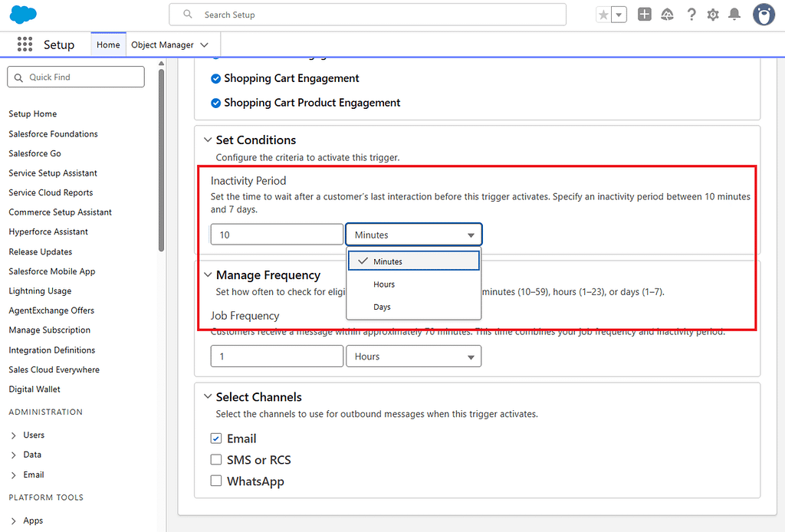Image resolution: width=785 pixels, height=532 pixels.
Task: Open Release Updates
Action: point(40,251)
